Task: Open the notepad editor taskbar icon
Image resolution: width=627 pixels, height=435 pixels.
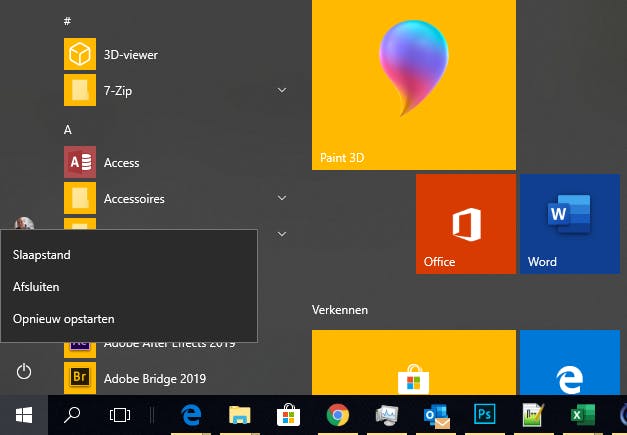Action: point(533,415)
